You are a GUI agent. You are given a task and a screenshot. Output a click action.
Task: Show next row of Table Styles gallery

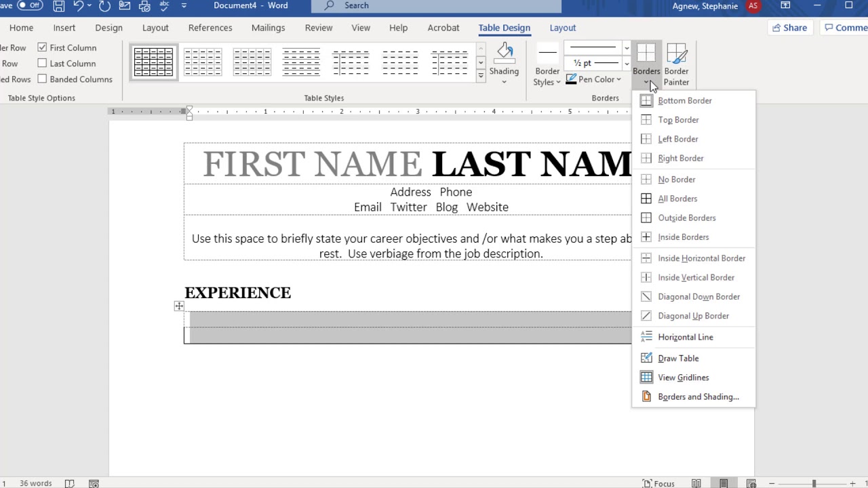point(481,62)
